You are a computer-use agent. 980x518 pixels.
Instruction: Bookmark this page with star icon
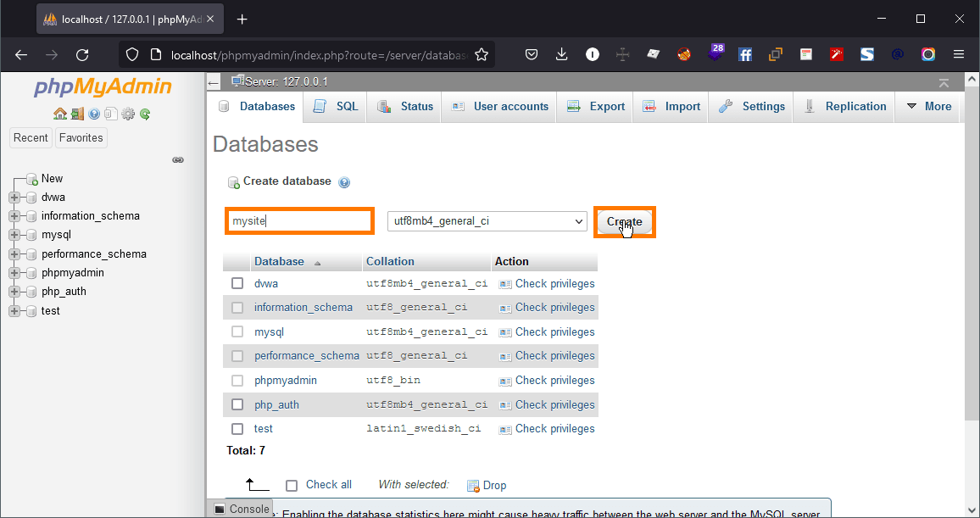tap(482, 55)
